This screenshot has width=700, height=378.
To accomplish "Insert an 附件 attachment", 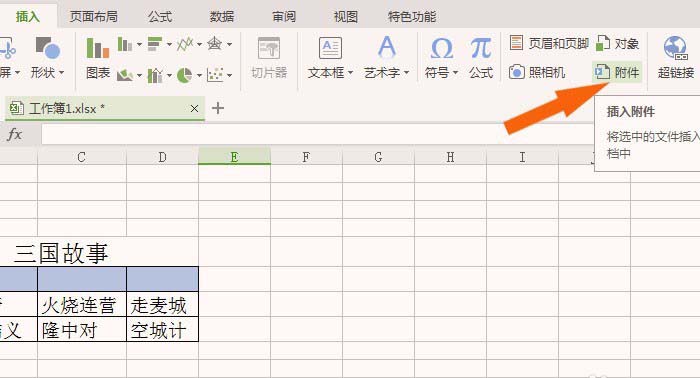I will pos(617,72).
